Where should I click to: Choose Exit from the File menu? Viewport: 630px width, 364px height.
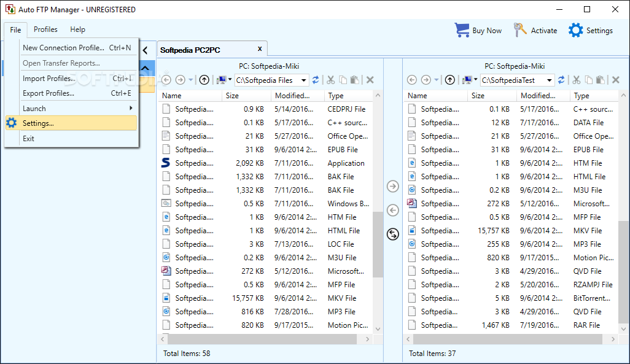[77, 139]
